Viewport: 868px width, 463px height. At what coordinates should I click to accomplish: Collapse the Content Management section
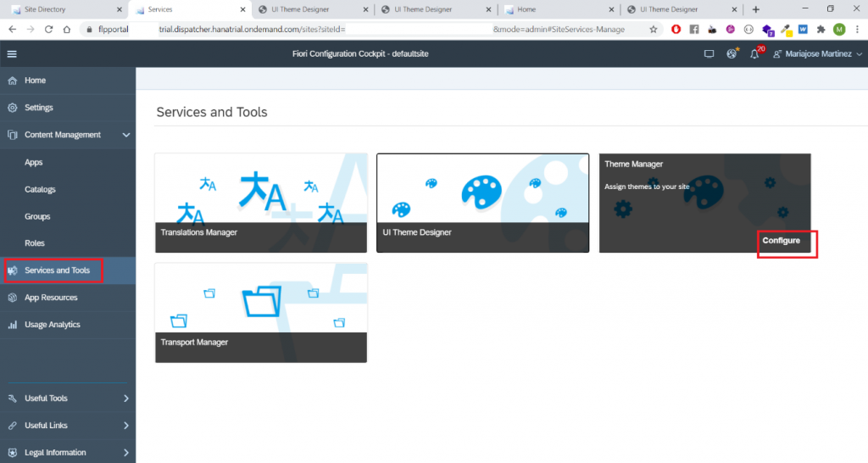[126, 135]
